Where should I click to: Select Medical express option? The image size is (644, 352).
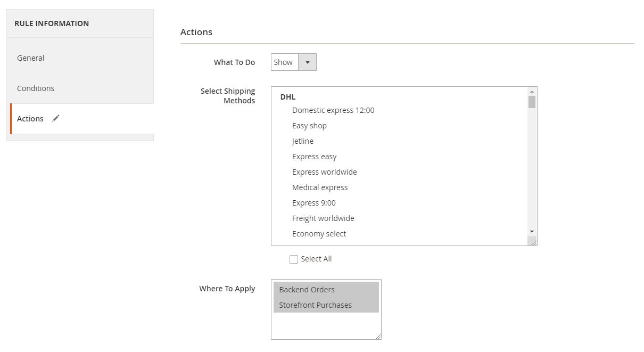320,187
